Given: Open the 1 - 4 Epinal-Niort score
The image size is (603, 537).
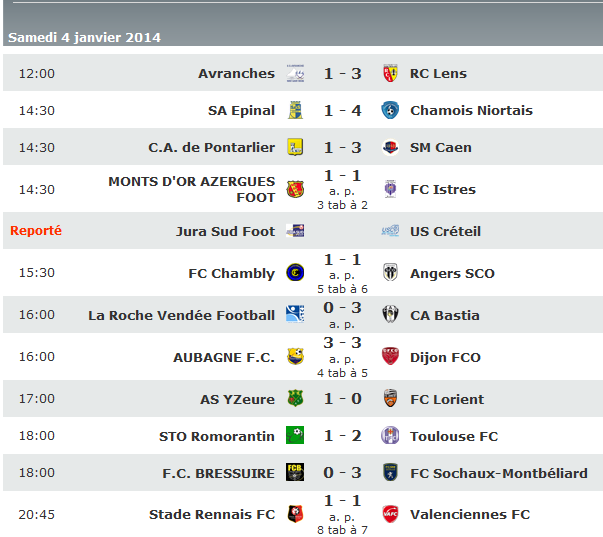Looking at the screenshot, I should tap(343, 110).
